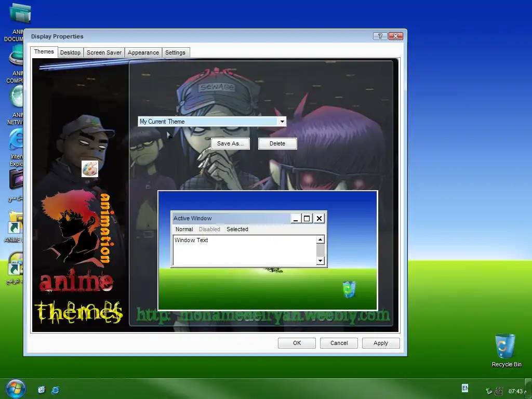This screenshot has width=532, height=399.
Task: Launch Internet Explorer from quick launch
Action: click(x=55, y=390)
